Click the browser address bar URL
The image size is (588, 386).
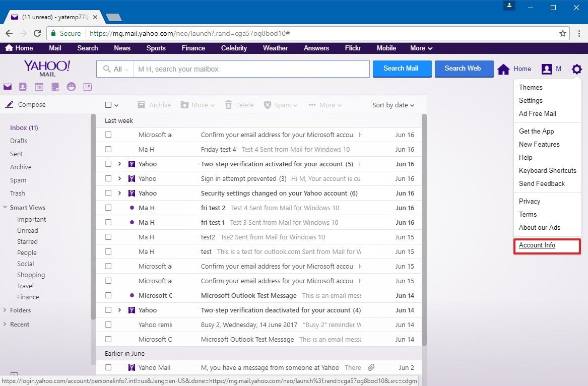[189, 33]
